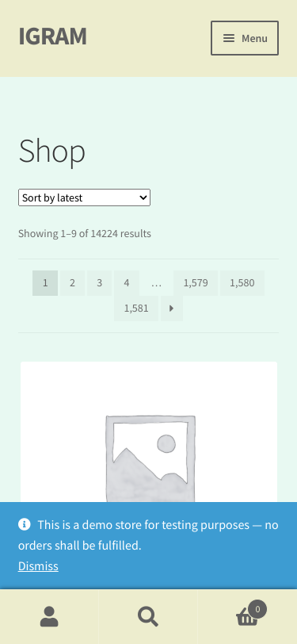
Task: Go to page 4
Action: 127,283
